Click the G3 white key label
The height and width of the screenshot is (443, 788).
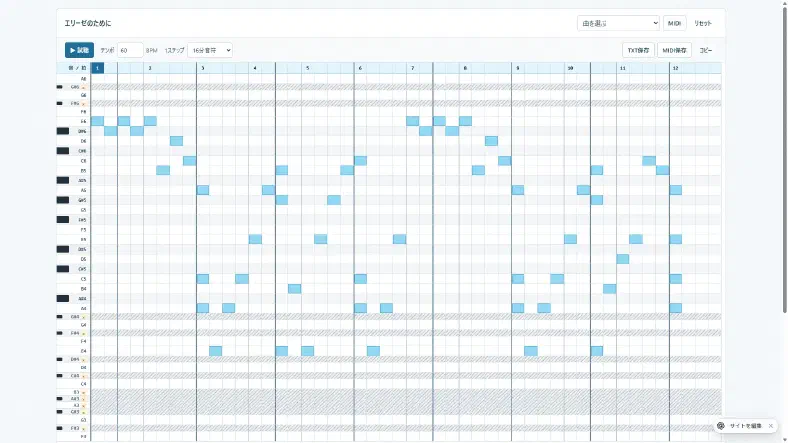tap(83, 420)
